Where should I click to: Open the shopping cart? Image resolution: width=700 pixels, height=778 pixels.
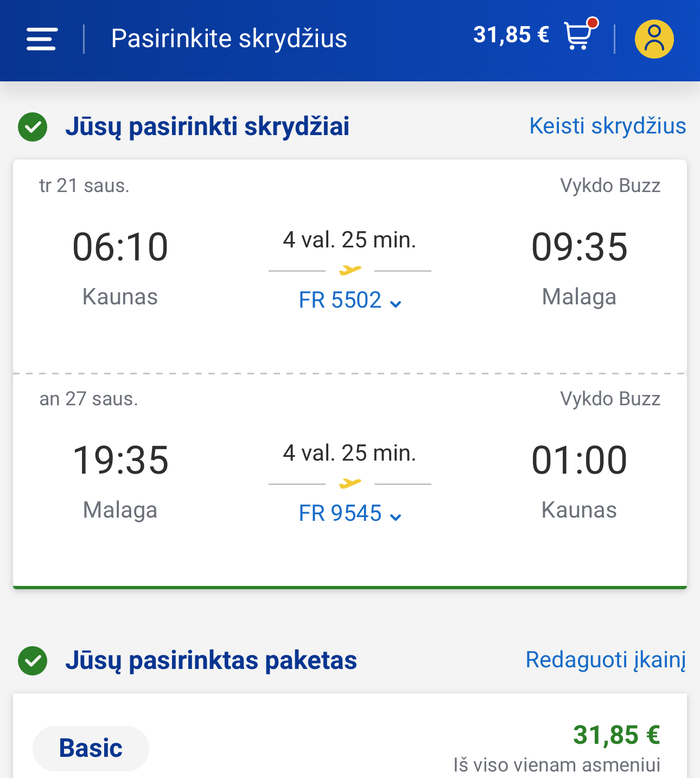coord(578,36)
